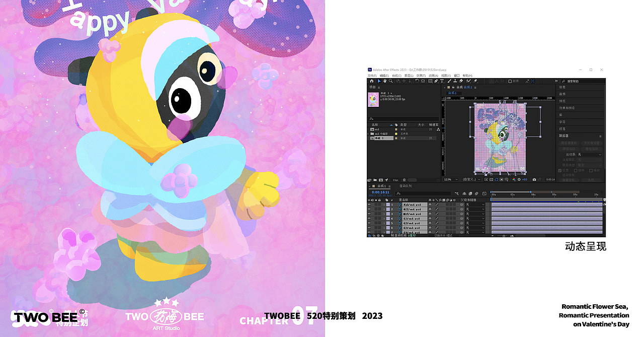This screenshot has width=644, height=337.
Task: Hide layer 5 using its eye icon
Action: click(x=369, y=223)
